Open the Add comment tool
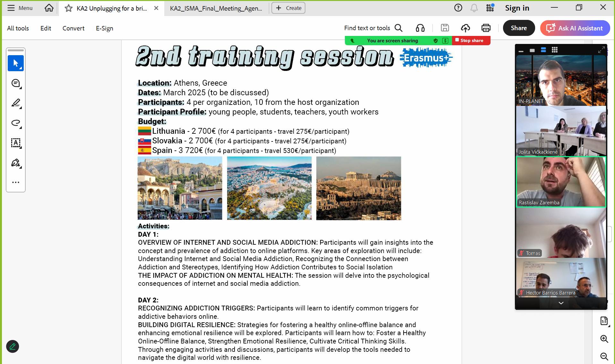This screenshot has height=364, width=615. pyautogui.click(x=15, y=83)
